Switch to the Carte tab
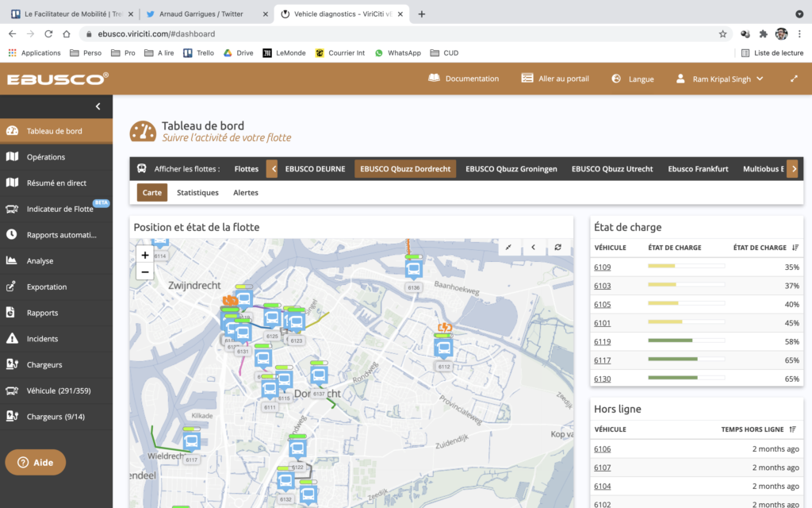 [x=151, y=192]
